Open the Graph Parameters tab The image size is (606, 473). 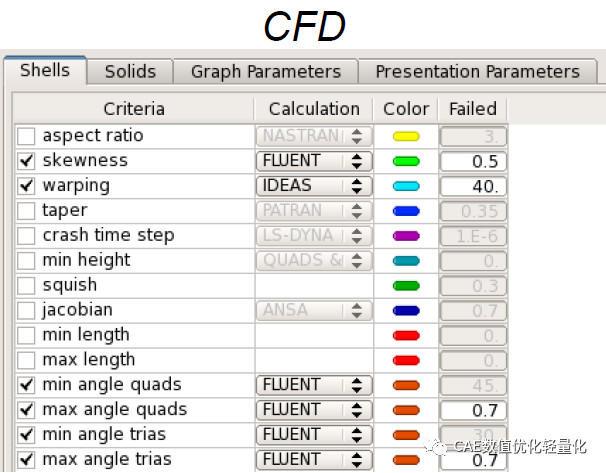click(x=266, y=71)
